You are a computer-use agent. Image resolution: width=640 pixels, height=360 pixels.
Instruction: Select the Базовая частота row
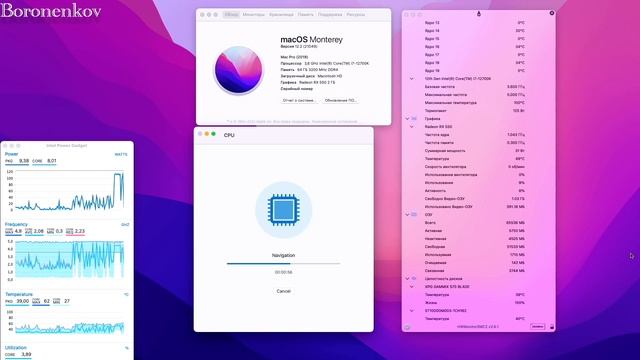tap(475, 87)
